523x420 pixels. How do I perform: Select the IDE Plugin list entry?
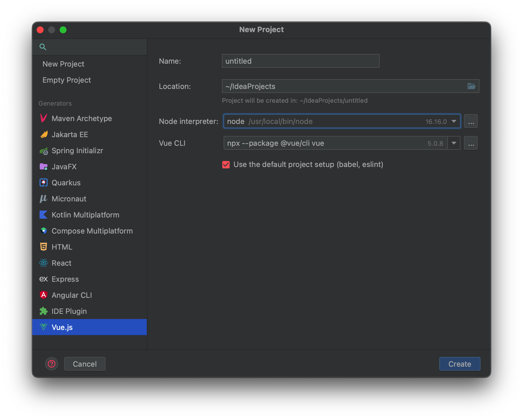[x=89, y=311]
